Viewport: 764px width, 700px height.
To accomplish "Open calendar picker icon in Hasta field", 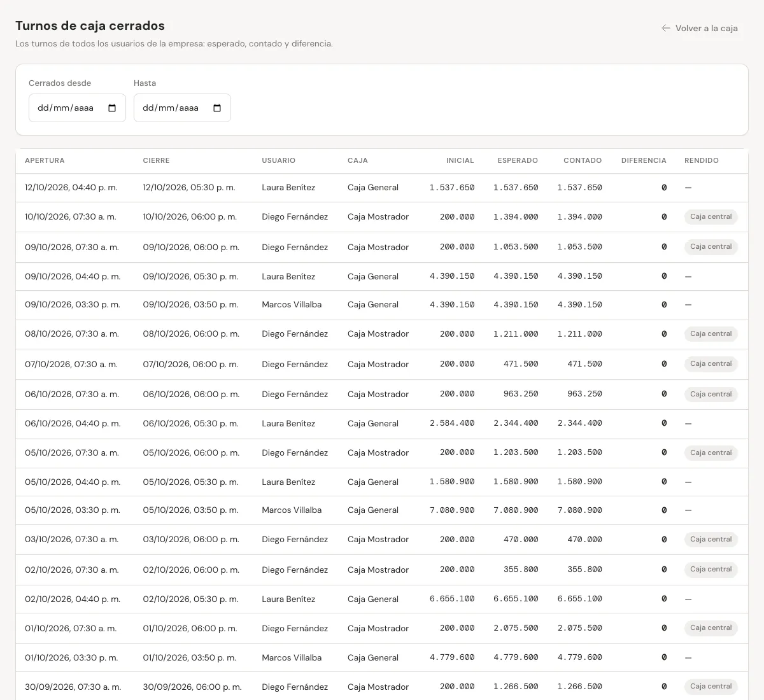I will (x=217, y=108).
